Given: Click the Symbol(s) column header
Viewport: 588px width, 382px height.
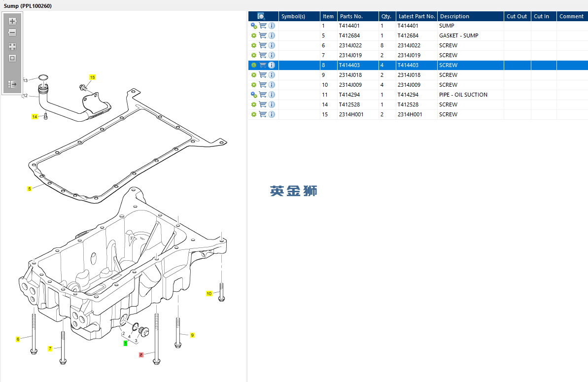Looking at the screenshot, I should [x=299, y=16].
